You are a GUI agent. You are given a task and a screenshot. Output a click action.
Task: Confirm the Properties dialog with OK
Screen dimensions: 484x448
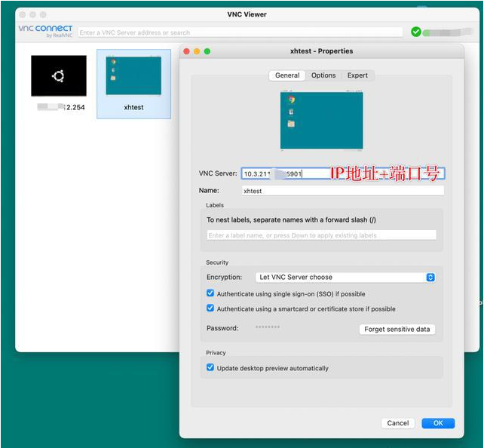(x=438, y=423)
